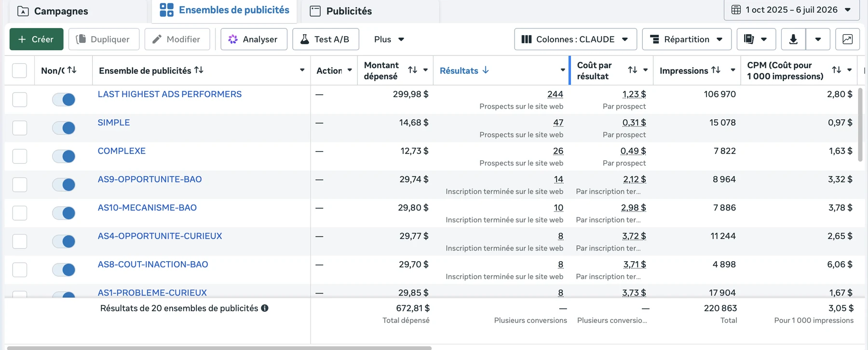
Task: Select checkbox for COMPLEXE row
Action: coord(19,156)
